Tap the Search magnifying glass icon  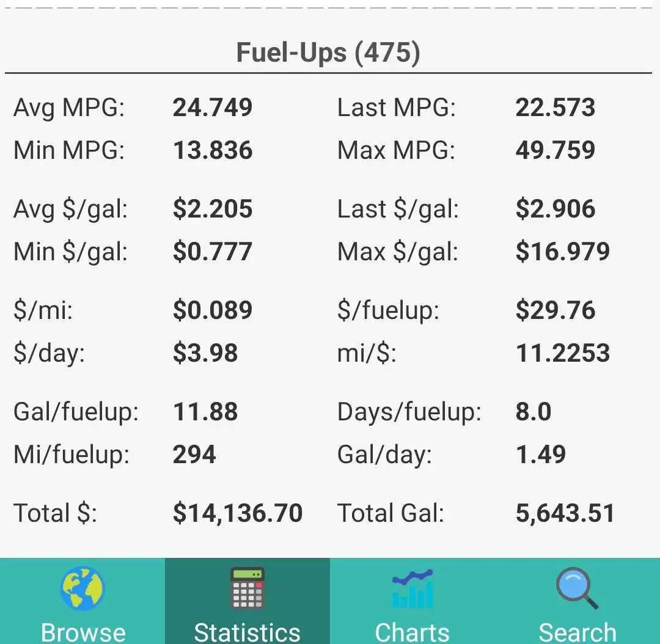tap(577, 588)
